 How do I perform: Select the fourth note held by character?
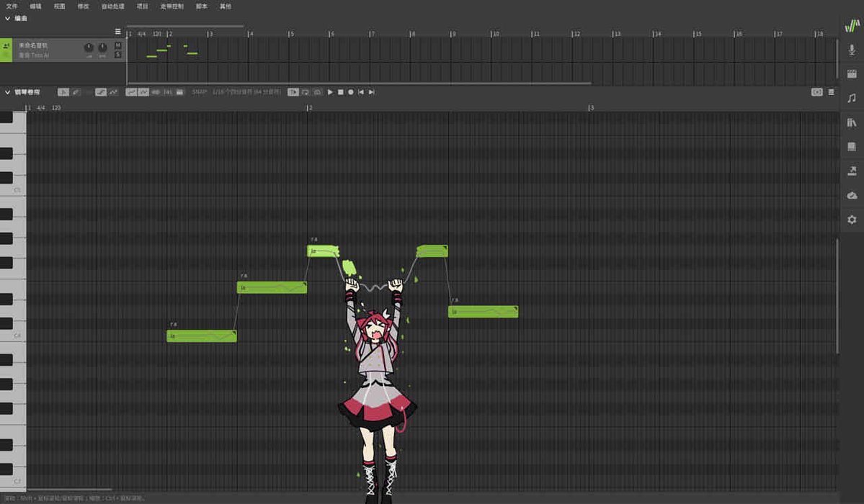pos(432,251)
